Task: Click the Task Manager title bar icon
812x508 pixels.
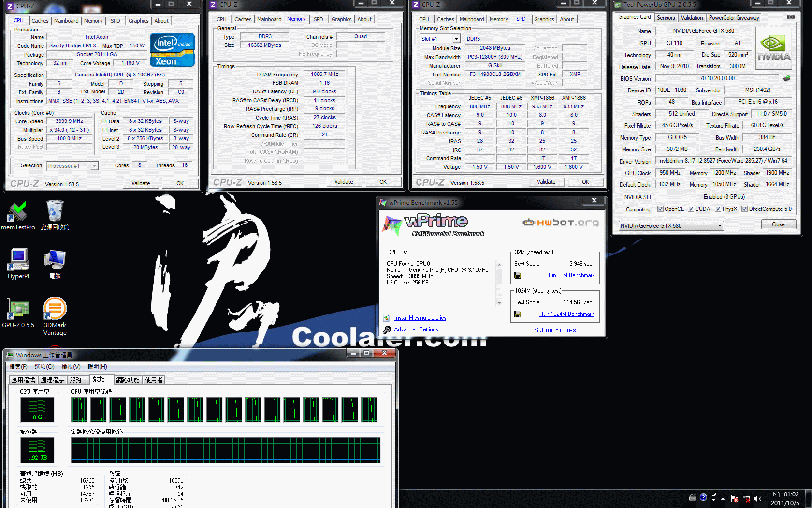Action: coord(10,355)
